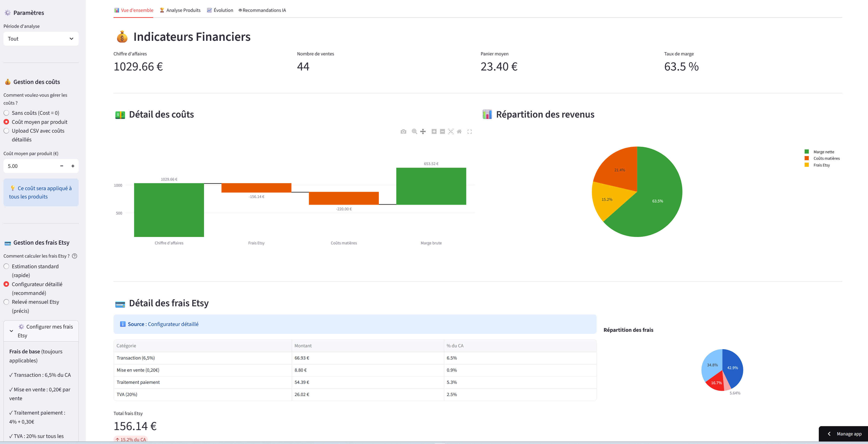
Task: Reset chart axes with the home icon
Action: click(x=459, y=132)
